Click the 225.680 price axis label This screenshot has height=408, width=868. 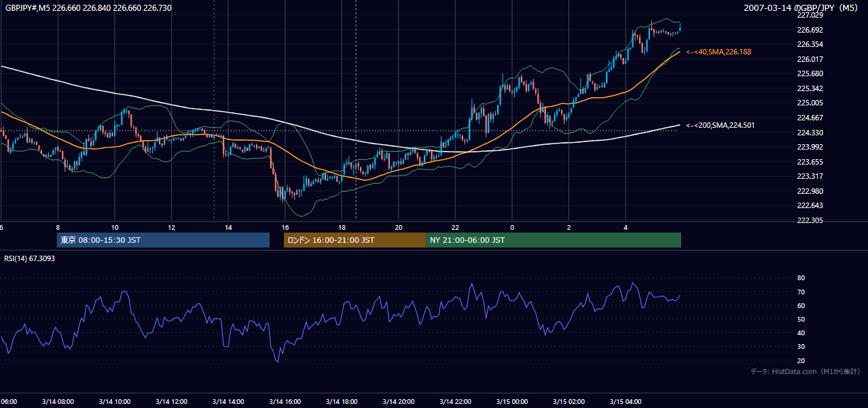(810, 73)
